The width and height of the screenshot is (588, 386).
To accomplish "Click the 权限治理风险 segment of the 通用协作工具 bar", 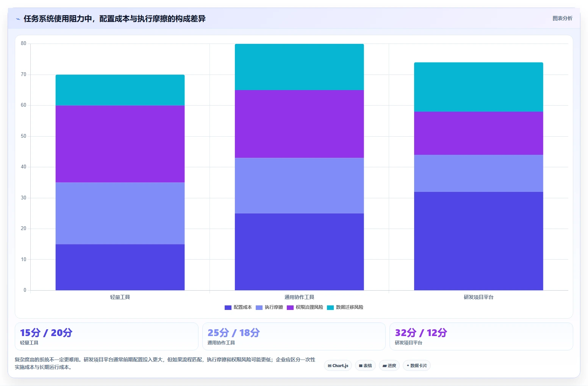I will (299, 124).
